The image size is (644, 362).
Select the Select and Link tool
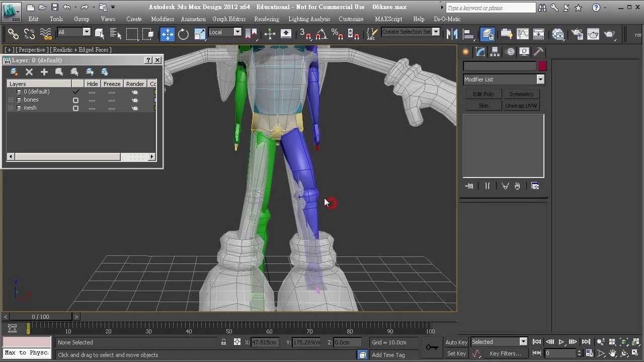13,34
